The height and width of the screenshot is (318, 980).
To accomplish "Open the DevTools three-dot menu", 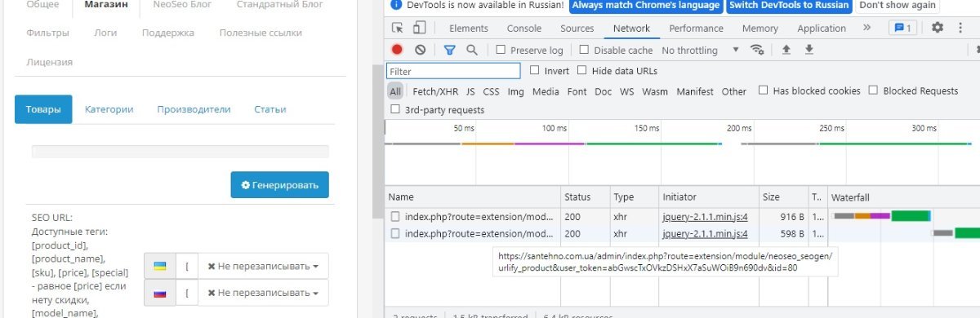I will [x=960, y=28].
